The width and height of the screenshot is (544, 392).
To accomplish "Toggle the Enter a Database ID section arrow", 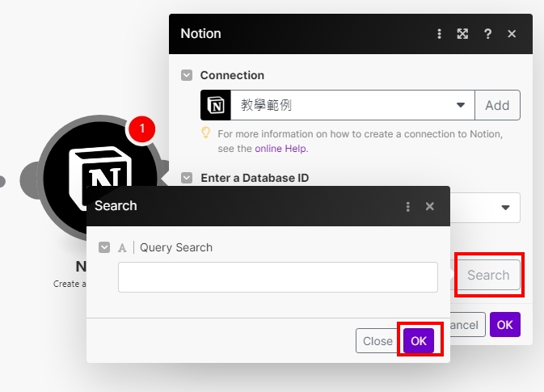I will [187, 177].
